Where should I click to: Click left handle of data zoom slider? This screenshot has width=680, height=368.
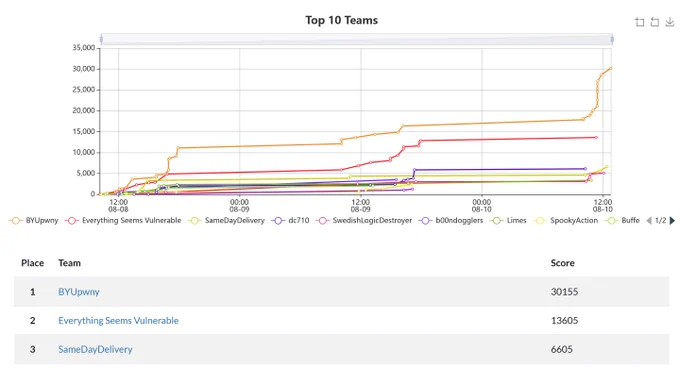pyautogui.click(x=101, y=39)
